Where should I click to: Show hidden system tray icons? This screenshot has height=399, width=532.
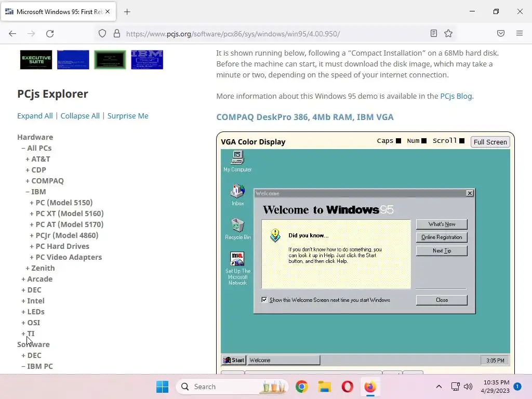(438, 387)
